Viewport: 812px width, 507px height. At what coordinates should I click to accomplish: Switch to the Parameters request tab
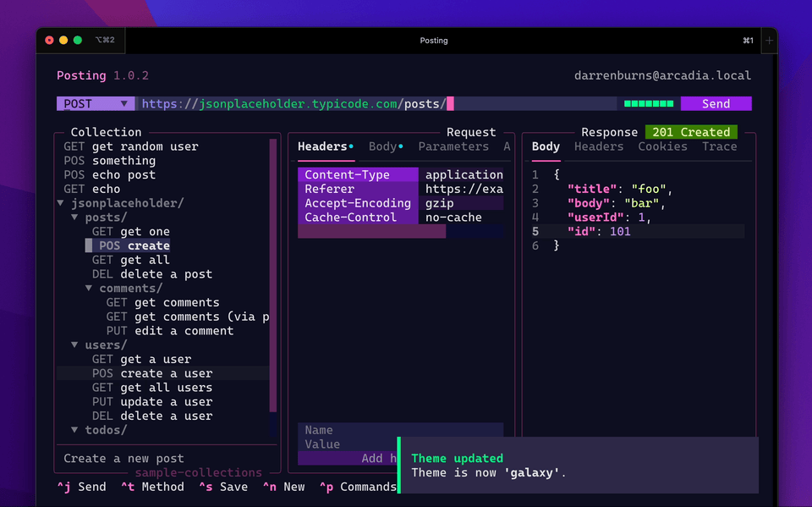[x=453, y=146]
